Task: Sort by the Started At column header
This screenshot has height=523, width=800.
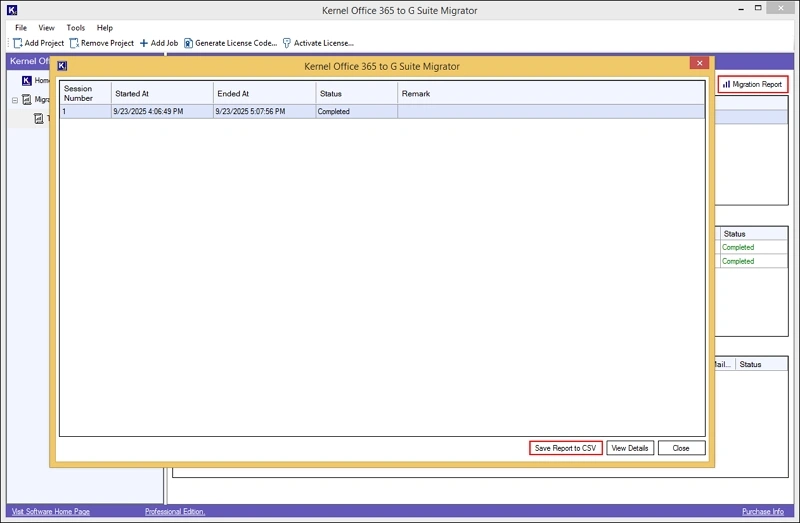Action: click(x=162, y=94)
